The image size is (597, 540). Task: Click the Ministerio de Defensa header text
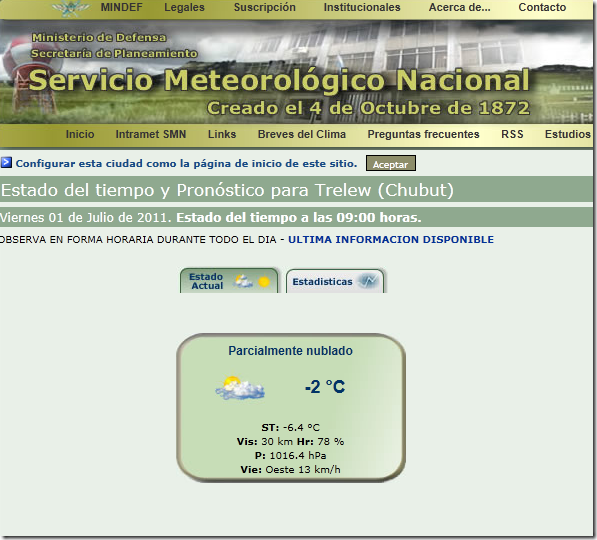point(99,37)
